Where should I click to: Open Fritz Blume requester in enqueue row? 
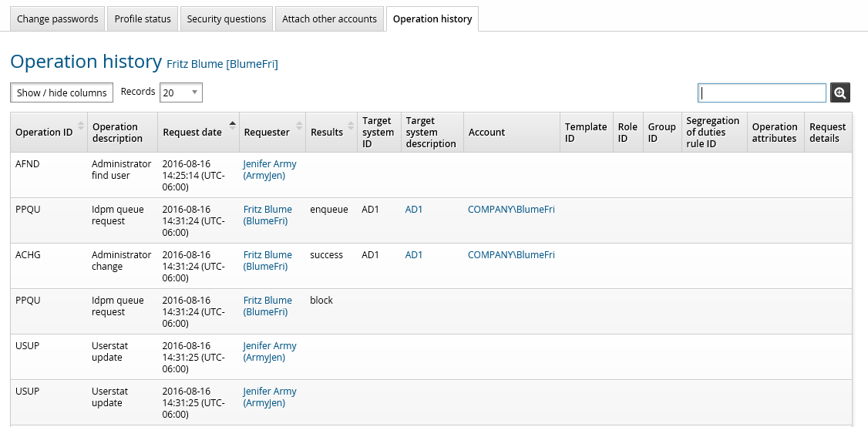267,215
